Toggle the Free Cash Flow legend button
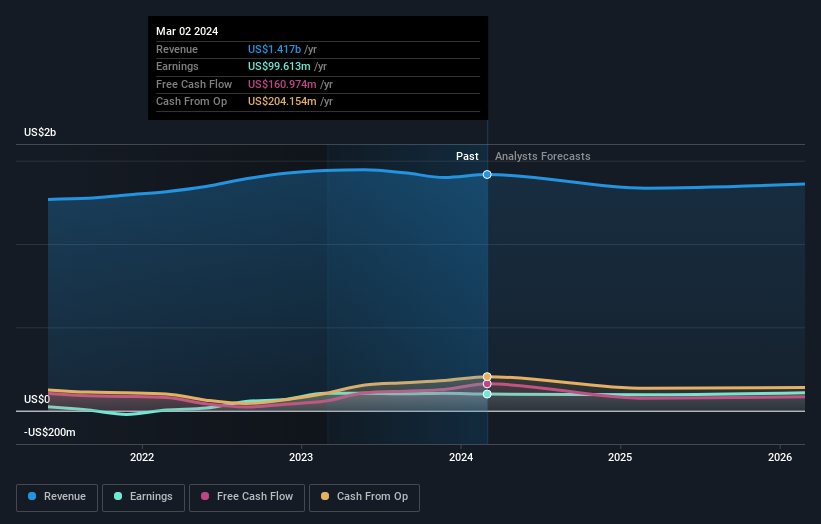This screenshot has width=821, height=524. pos(247,497)
